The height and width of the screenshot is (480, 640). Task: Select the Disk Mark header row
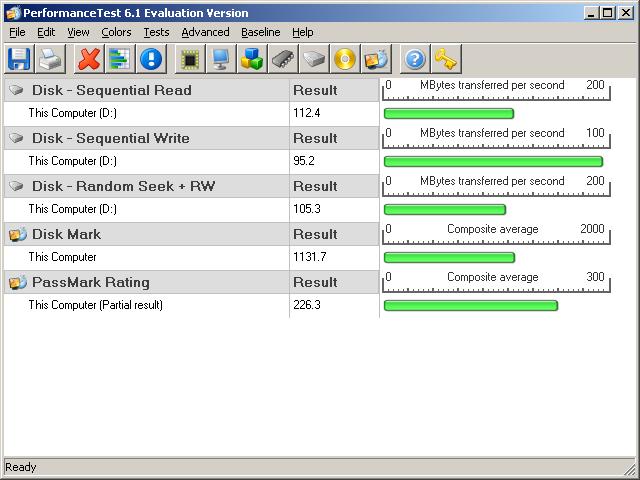147,234
